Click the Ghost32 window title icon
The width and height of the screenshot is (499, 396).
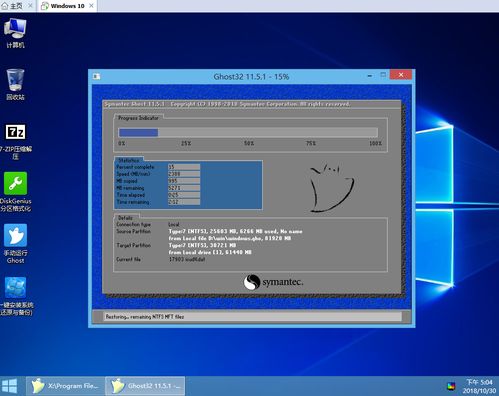(97, 77)
